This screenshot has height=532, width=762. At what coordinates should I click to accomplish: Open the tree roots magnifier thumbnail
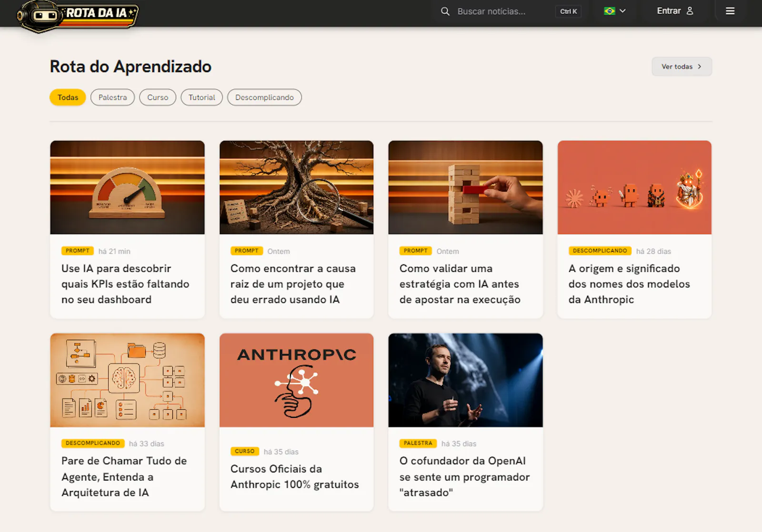[x=296, y=187]
